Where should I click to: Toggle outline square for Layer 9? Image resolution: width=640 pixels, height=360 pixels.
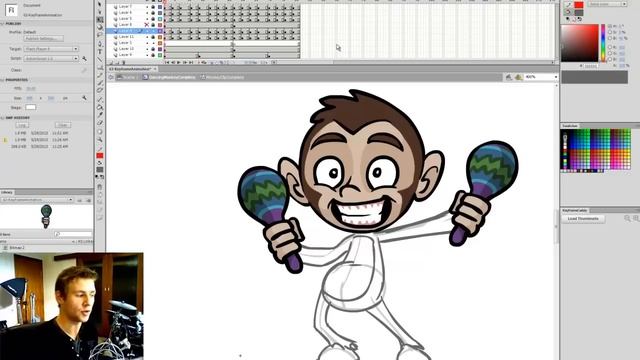[160, 55]
